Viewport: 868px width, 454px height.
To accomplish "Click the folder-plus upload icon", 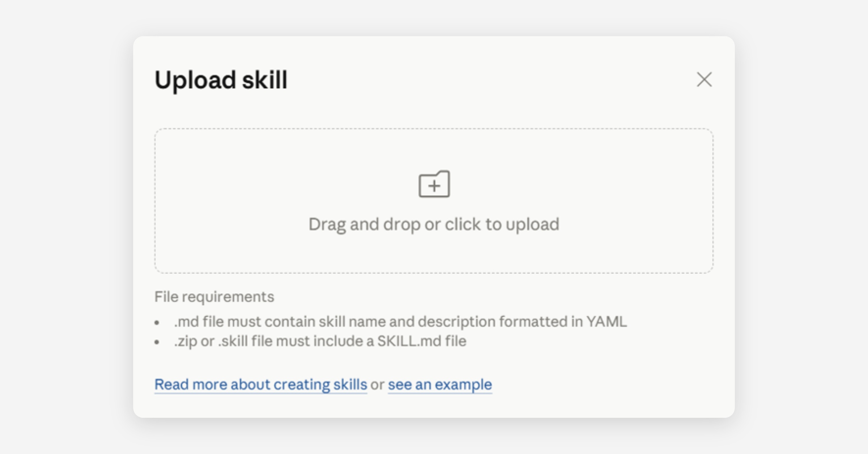I will pos(434,184).
